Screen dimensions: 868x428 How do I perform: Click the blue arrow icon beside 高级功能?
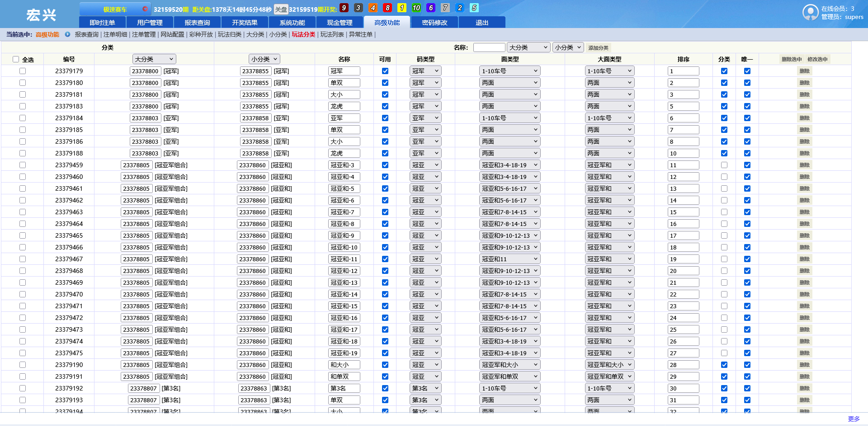click(x=67, y=34)
